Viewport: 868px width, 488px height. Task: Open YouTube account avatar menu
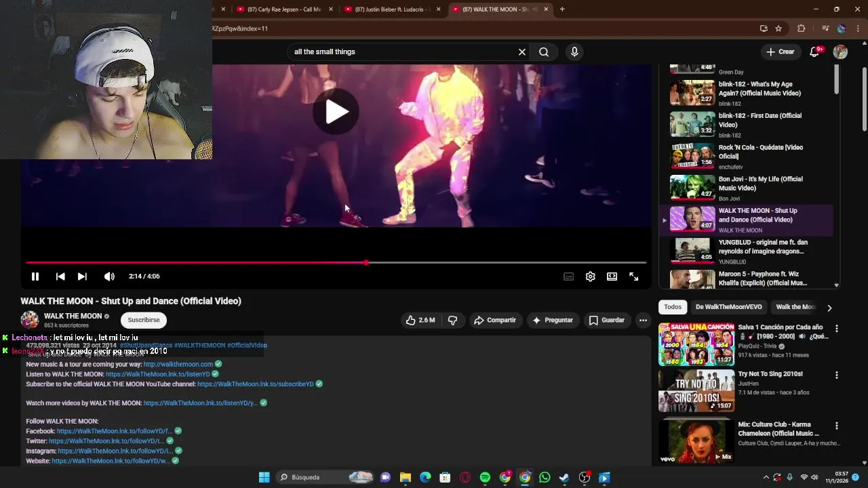[x=840, y=52]
